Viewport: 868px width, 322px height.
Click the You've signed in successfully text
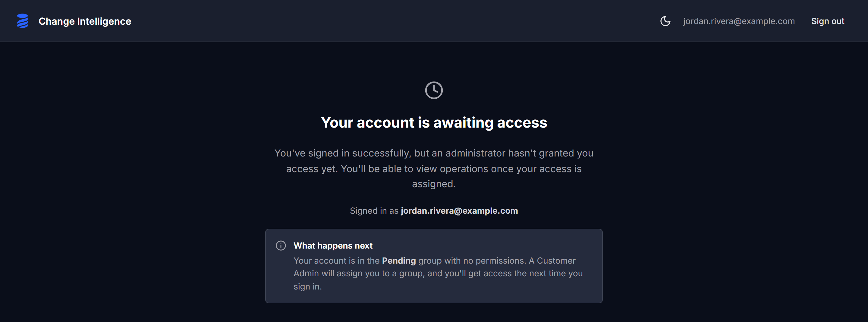(x=342, y=153)
